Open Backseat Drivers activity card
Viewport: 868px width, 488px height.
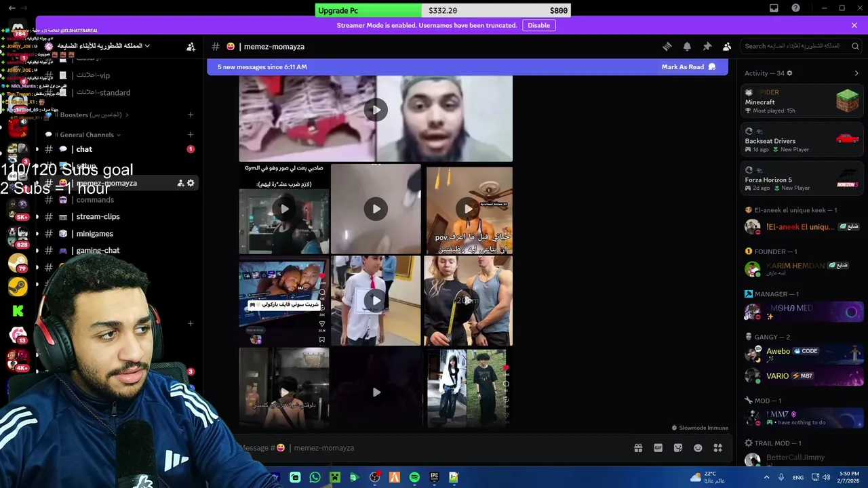(x=802, y=140)
